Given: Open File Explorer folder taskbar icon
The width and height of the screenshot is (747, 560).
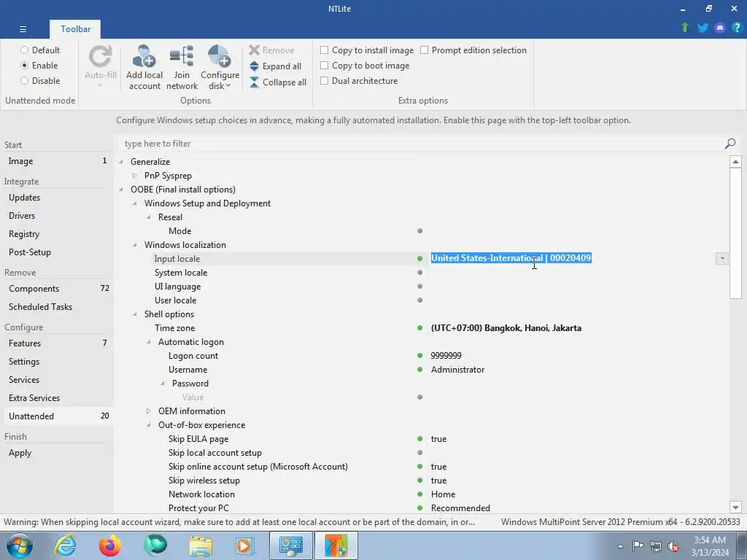Looking at the screenshot, I should pyautogui.click(x=201, y=545).
